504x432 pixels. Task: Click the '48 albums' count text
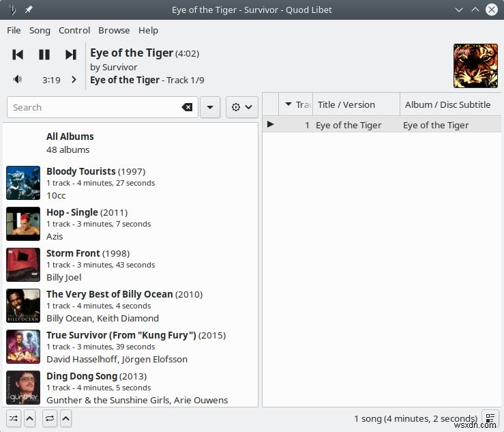(x=68, y=149)
